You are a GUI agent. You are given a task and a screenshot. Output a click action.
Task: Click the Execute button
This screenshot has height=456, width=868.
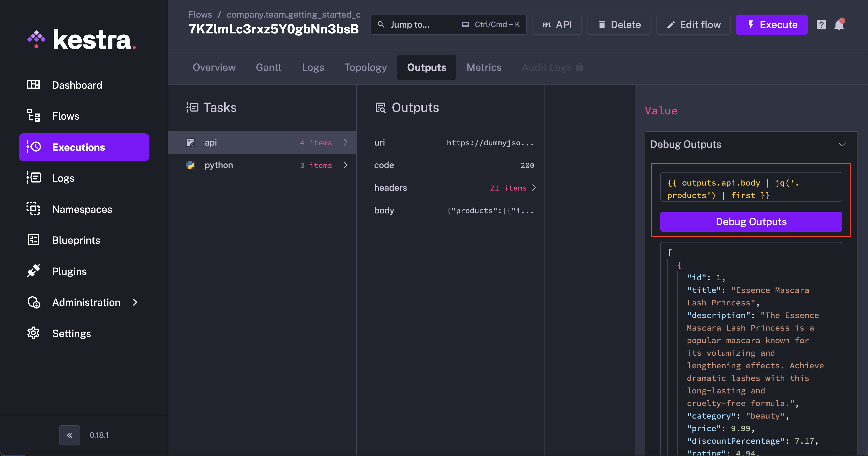(x=771, y=25)
